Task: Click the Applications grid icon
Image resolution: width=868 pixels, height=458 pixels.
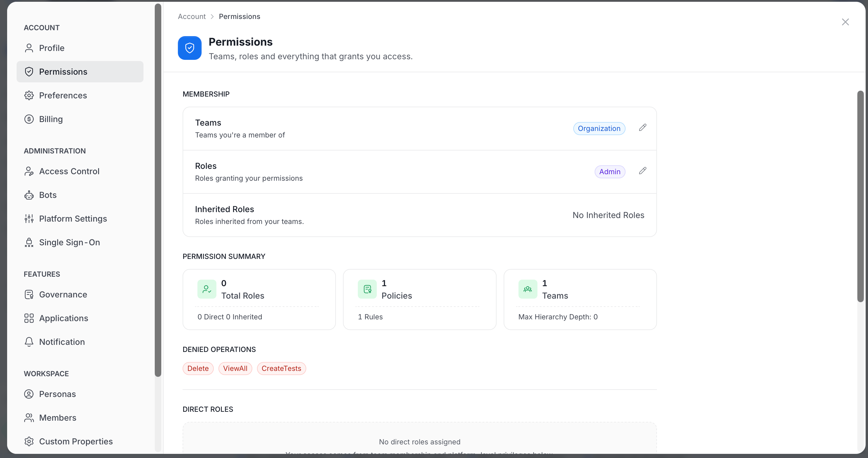Action: click(29, 318)
